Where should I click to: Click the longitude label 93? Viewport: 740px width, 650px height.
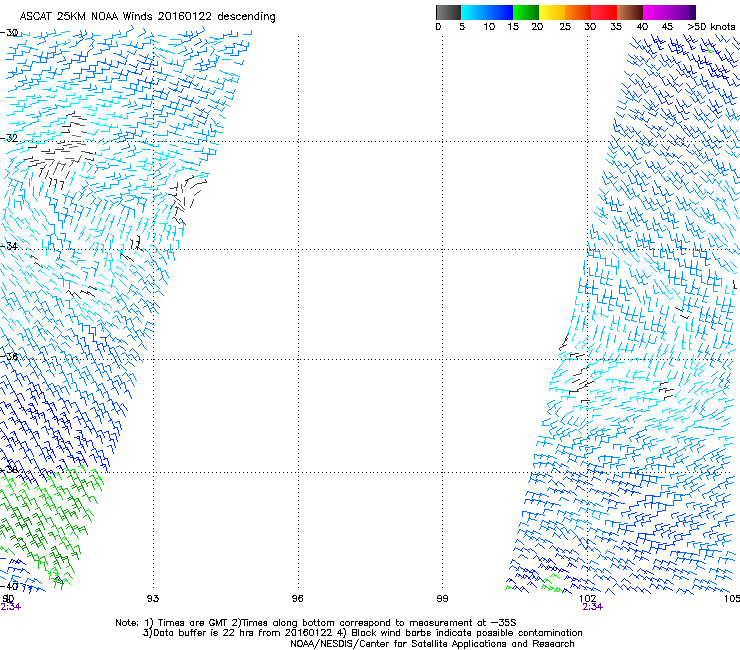153,599
